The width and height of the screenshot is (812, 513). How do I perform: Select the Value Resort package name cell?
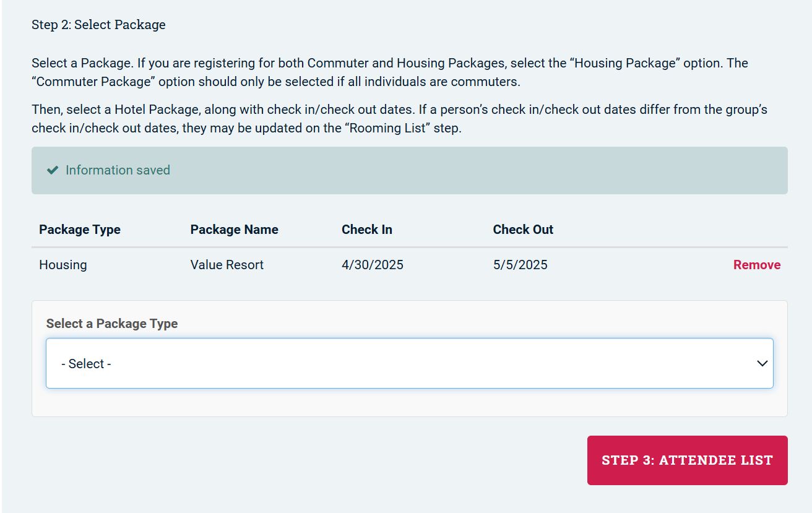227,265
